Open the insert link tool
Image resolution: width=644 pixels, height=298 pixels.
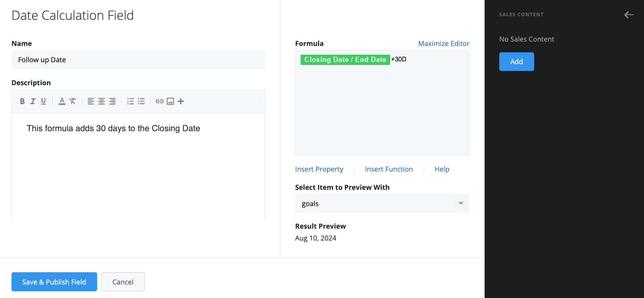click(x=159, y=101)
